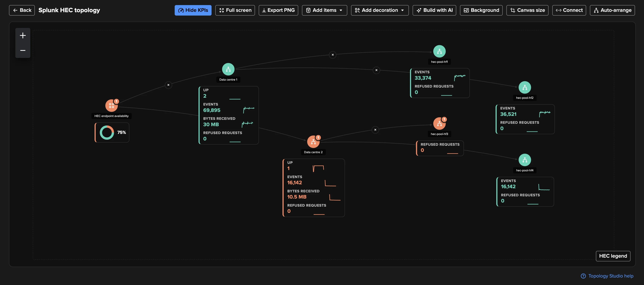Click the 36,521 events value for hec-pool-hf2

(x=508, y=114)
